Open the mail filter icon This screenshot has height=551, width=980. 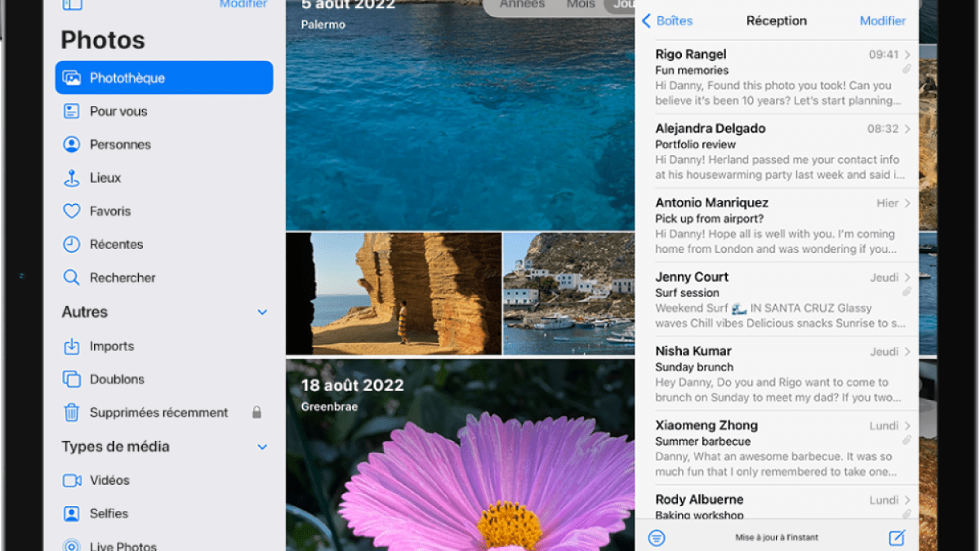point(657,537)
